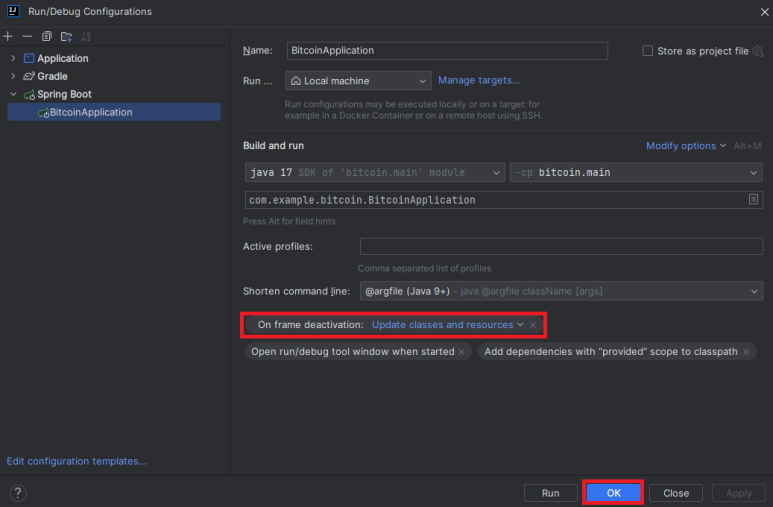This screenshot has width=773, height=507.
Task: Open the Shorten command line dropdown
Action: click(562, 291)
